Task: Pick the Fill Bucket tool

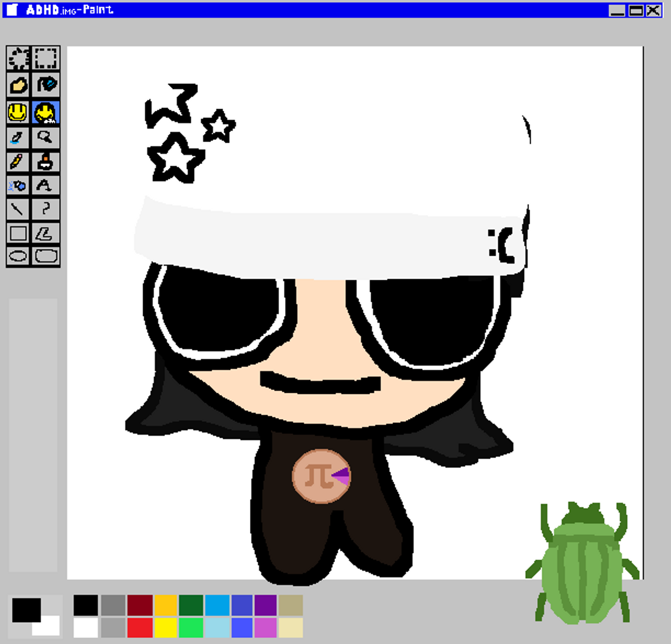Action: coord(46,85)
